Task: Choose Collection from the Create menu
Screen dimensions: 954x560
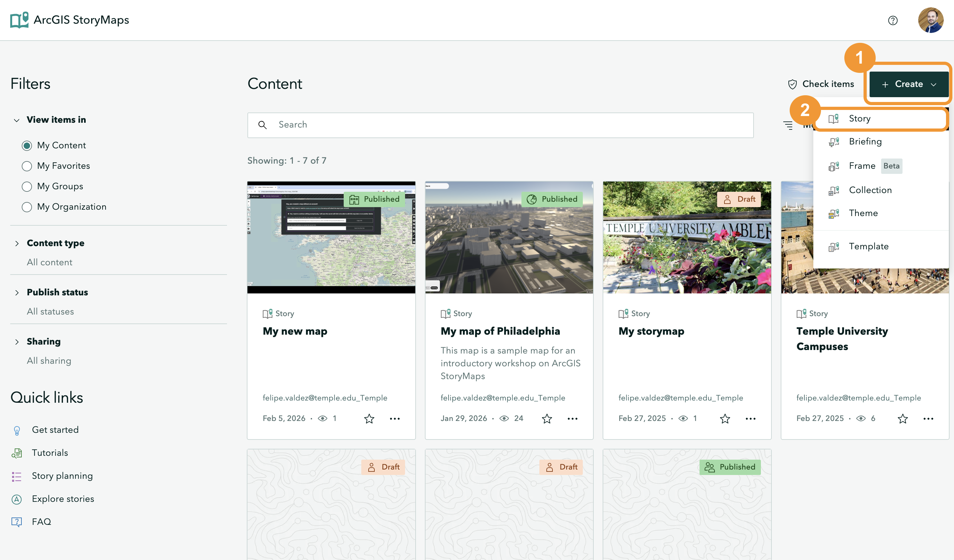Action: (880, 190)
